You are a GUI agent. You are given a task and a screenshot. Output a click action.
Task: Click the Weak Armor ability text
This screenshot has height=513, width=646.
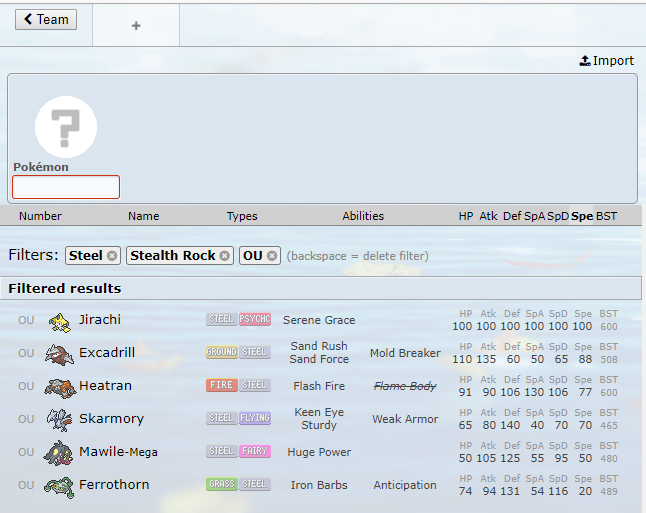click(405, 419)
